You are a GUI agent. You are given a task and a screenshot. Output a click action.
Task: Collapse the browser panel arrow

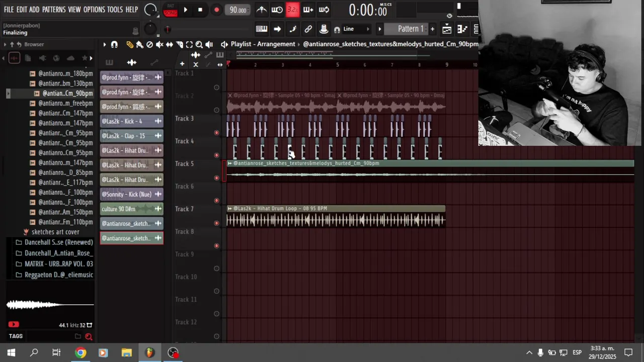coord(5,44)
